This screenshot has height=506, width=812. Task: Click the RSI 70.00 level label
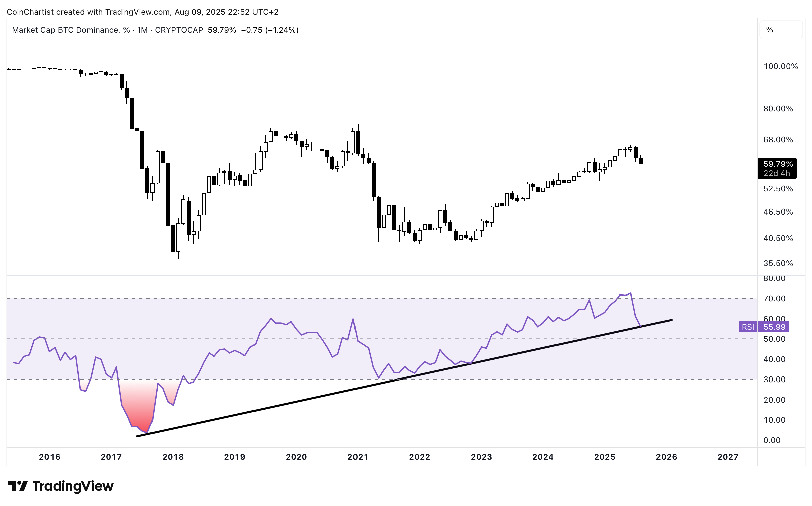774,299
